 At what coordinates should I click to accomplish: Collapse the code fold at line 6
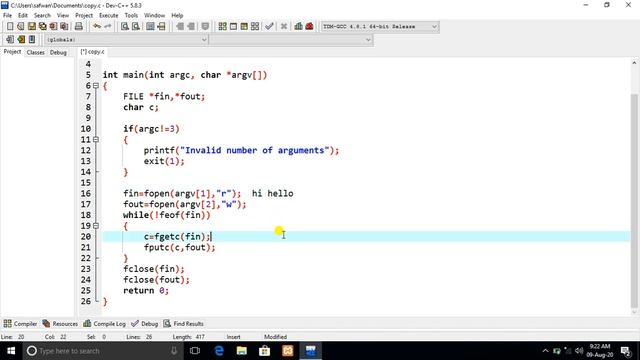click(96, 86)
